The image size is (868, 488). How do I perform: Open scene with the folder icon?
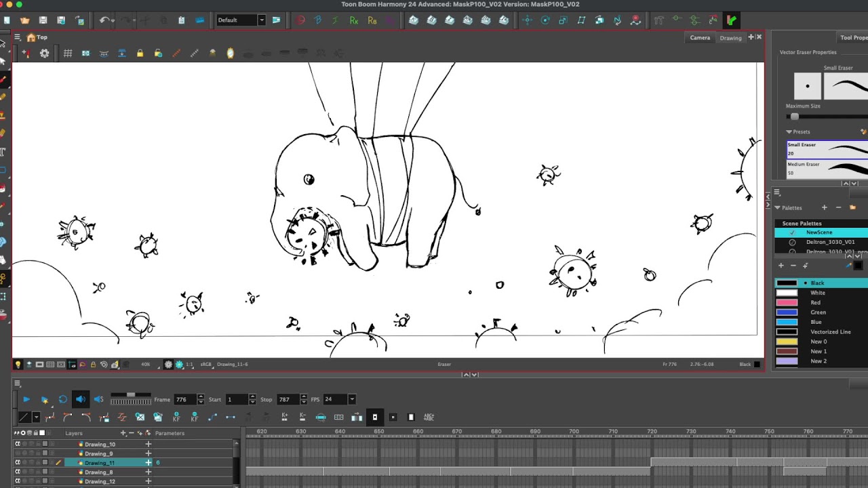pyautogui.click(x=25, y=20)
